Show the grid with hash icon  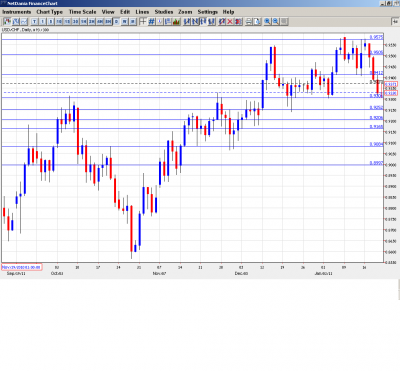[x=151, y=22]
